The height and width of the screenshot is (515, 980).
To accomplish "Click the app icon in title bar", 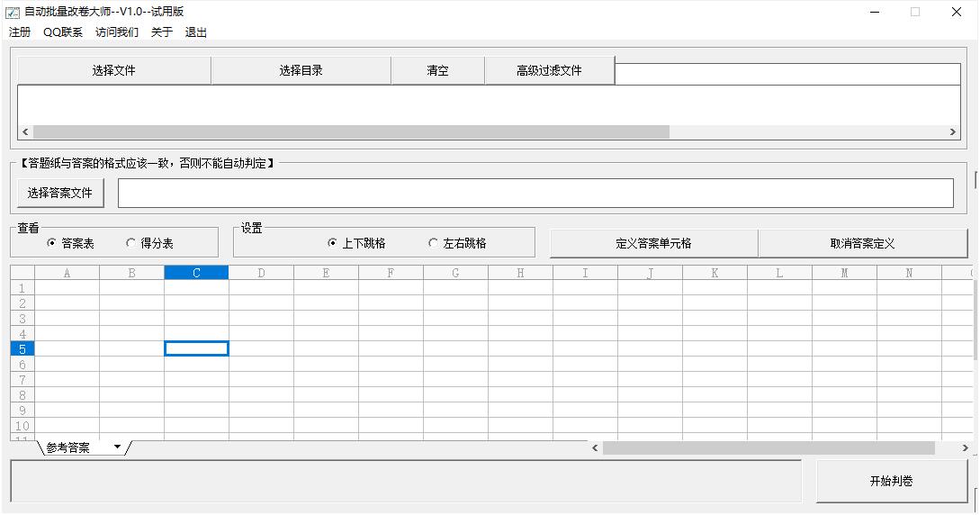I will pos(13,12).
